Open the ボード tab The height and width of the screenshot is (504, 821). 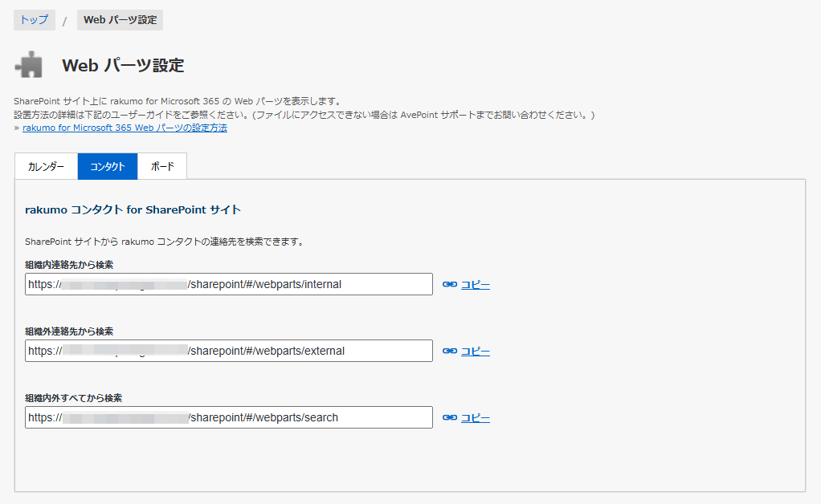pos(161,166)
